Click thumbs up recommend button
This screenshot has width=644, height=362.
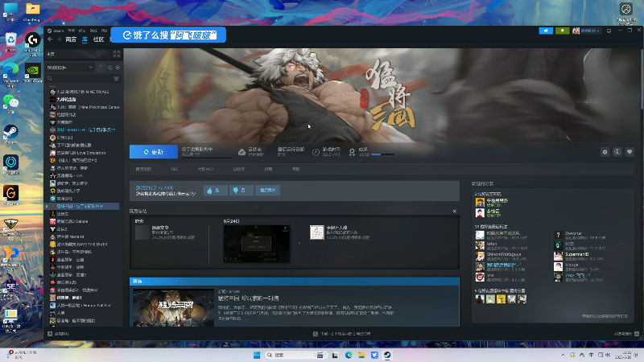215,191
